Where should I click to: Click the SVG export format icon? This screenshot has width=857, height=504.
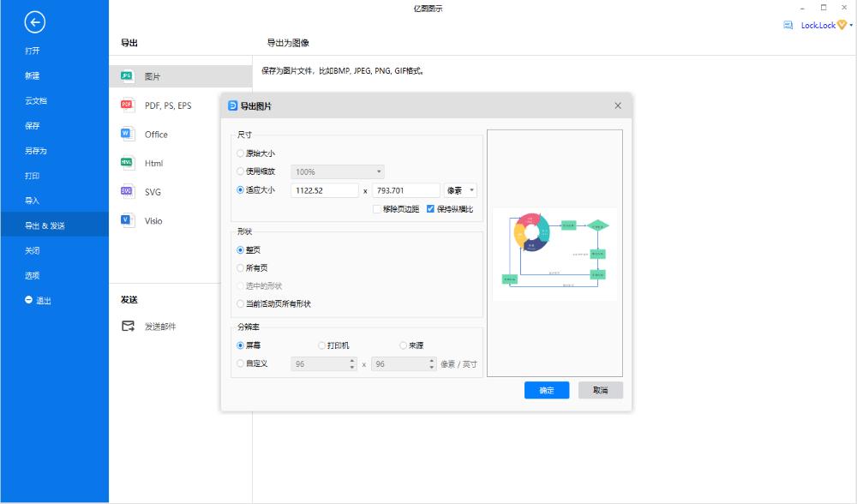126,191
